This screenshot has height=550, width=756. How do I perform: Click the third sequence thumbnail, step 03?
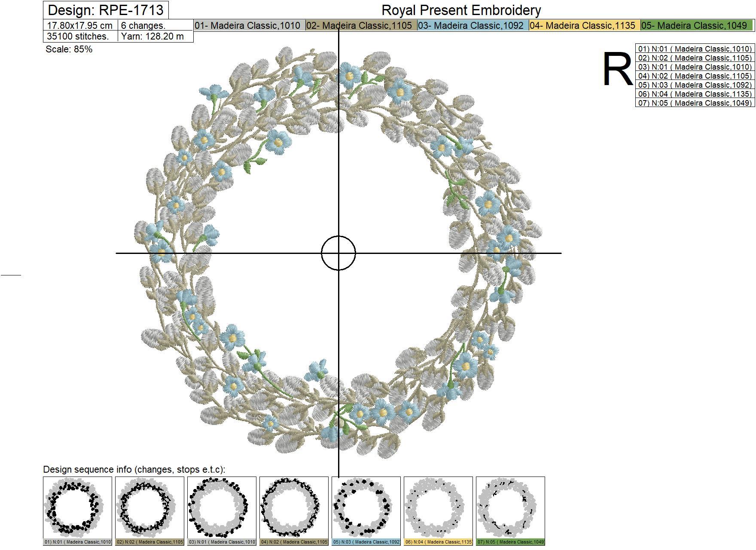[x=222, y=508]
